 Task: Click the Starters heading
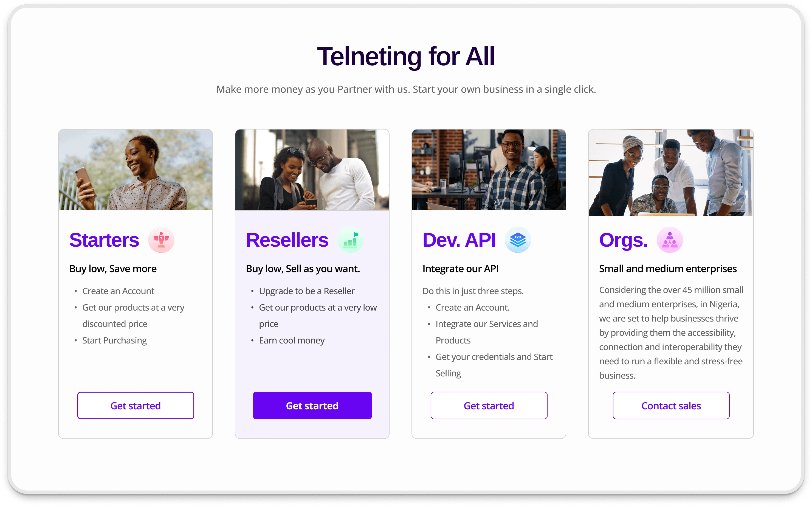(104, 240)
